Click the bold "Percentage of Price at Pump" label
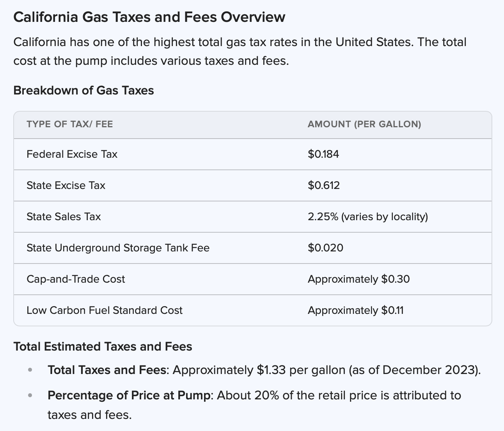 pos(129,395)
